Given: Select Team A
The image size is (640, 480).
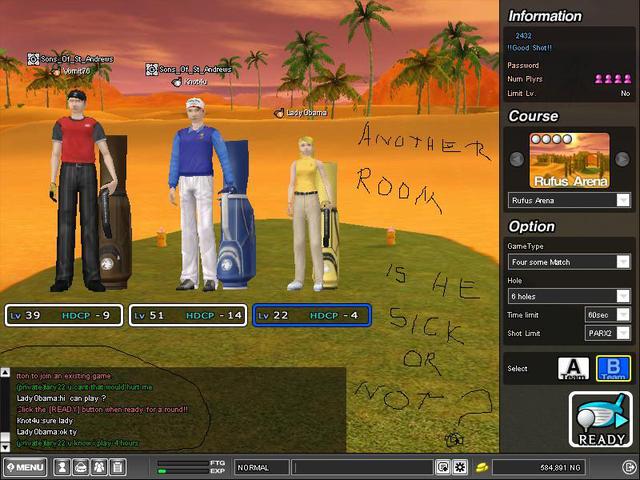Looking at the screenshot, I should [573, 368].
